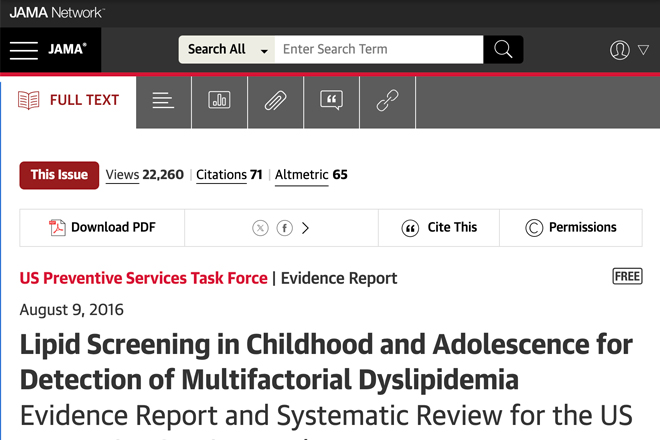Share the article on X
The height and width of the screenshot is (440, 660).
(260, 228)
